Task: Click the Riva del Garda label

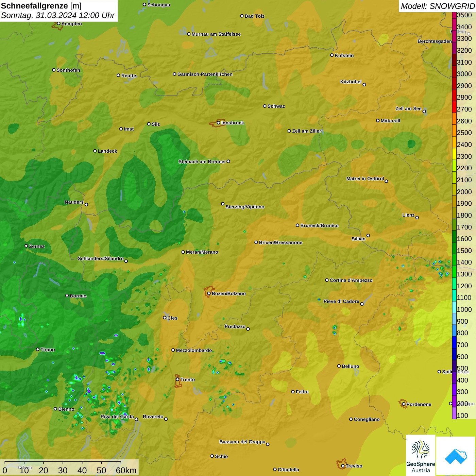Action: [x=117, y=417]
